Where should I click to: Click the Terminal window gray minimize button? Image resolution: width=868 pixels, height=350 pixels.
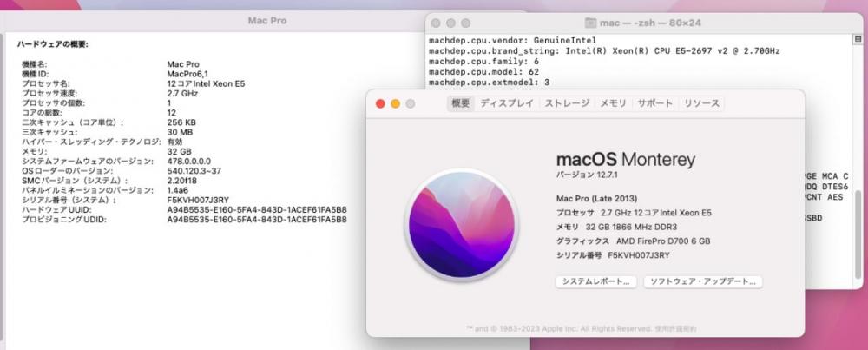click(450, 23)
